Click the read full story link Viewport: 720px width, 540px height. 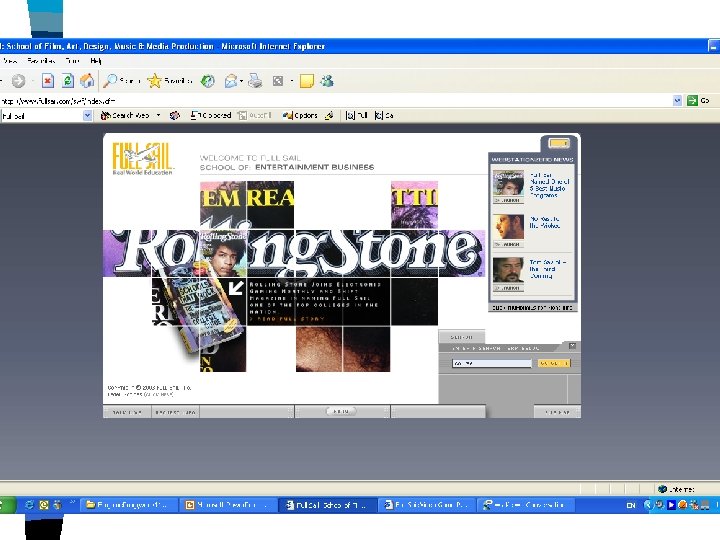288,319
